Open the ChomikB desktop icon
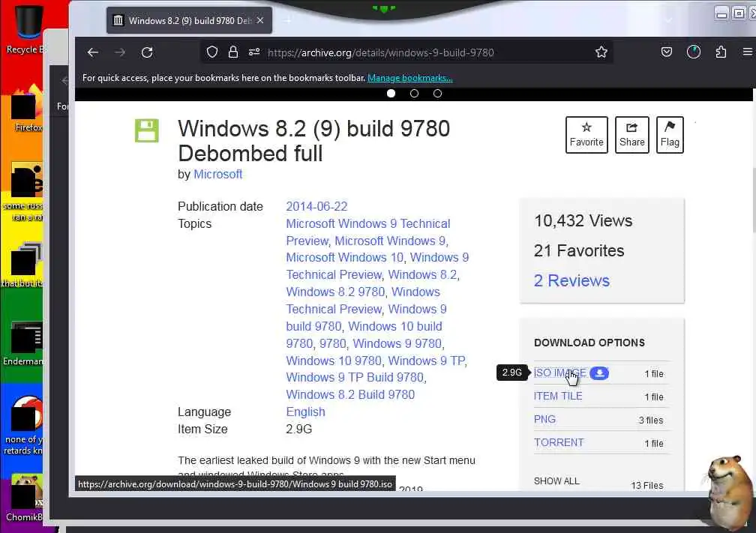The width and height of the screenshot is (756, 533). pyautogui.click(x=24, y=498)
